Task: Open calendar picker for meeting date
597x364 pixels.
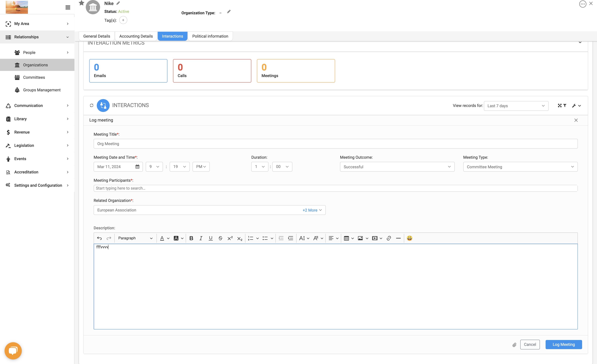Action: 137,167
